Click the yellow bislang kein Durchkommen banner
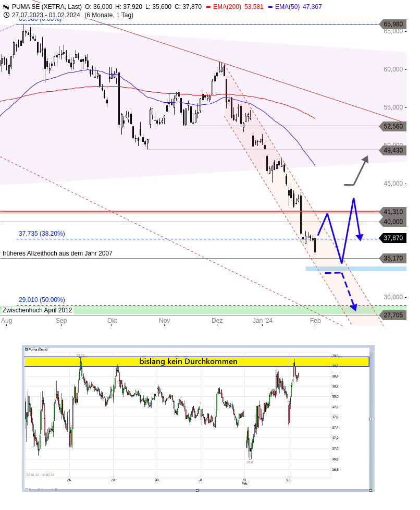Screen dimensions: 420x510 (x=197, y=361)
